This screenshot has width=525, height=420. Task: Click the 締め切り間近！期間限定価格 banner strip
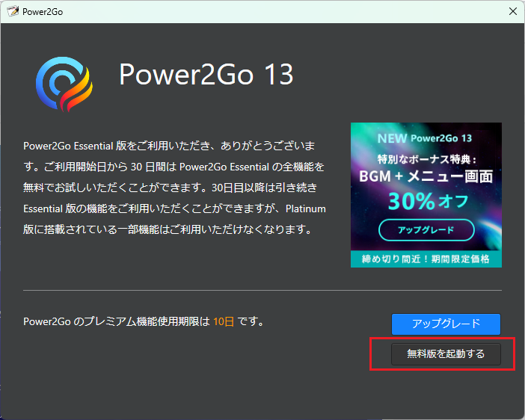[426, 259]
